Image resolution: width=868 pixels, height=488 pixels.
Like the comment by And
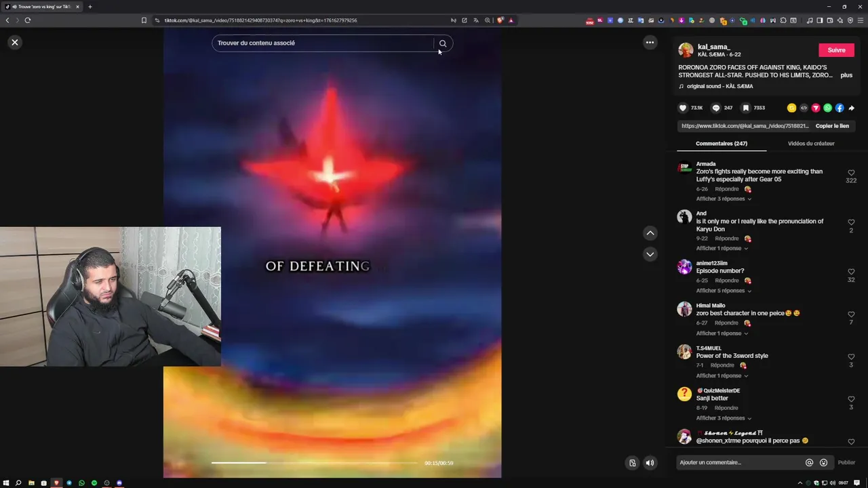pos(851,222)
